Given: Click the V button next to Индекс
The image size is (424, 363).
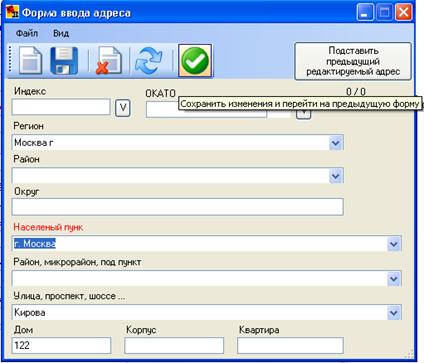Looking at the screenshot, I should tap(123, 108).
